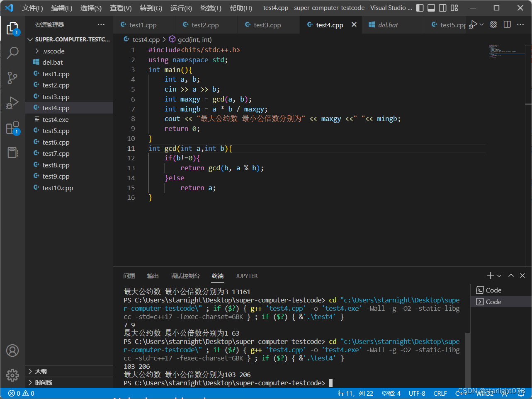Image resolution: width=532 pixels, height=399 pixels.
Task: Open the Accounts icon in activity bar
Action: (x=12, y=351)
